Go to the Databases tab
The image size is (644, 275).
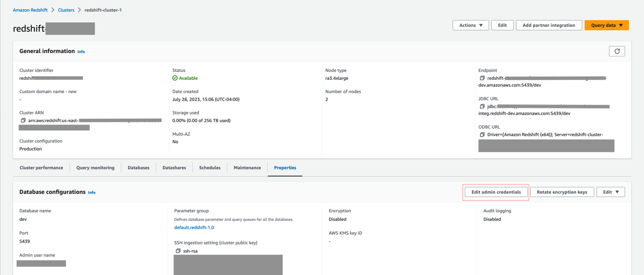139,168
